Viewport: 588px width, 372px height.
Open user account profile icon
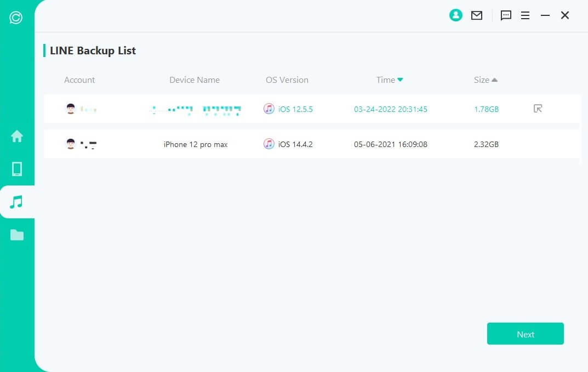[x=455, y=15]
